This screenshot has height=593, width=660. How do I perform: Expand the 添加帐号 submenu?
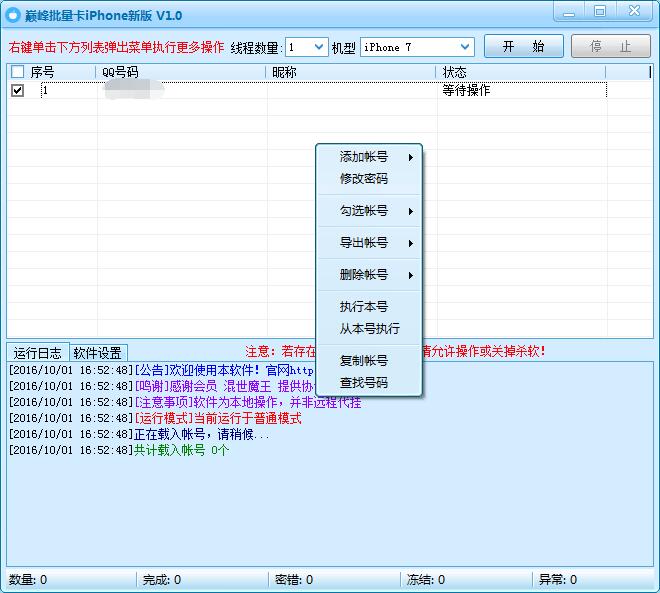pyautogui.click(x=369, y=157)
